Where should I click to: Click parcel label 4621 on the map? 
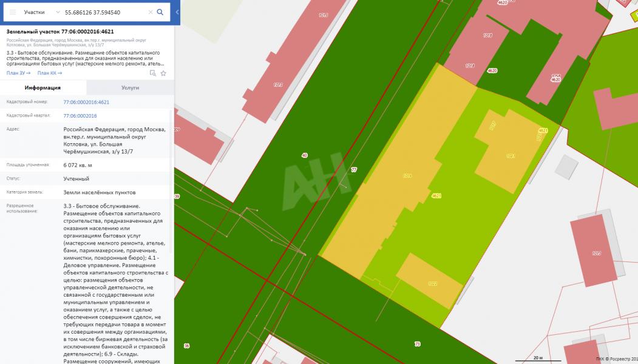pyautogui.click(x=436, y=195)
